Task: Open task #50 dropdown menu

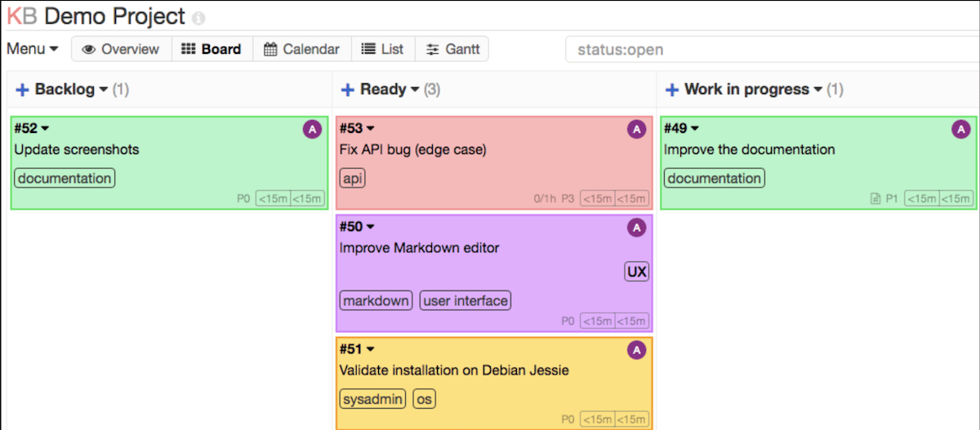Action: [357, 226]
